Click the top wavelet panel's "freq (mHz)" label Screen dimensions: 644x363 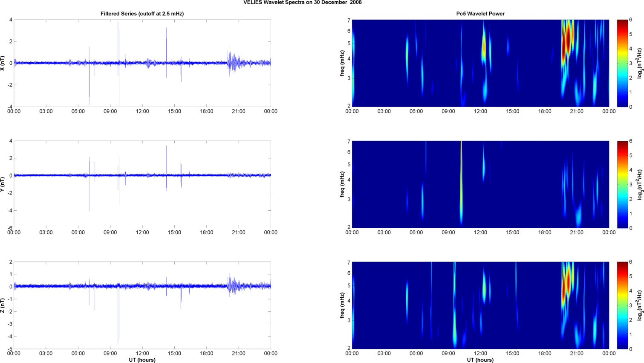(342, 63)
